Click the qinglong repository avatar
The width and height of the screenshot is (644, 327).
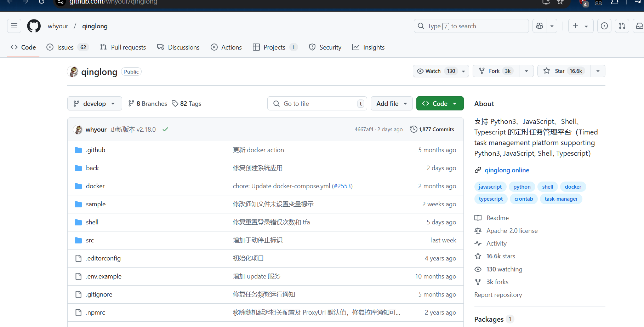point(73,71)
